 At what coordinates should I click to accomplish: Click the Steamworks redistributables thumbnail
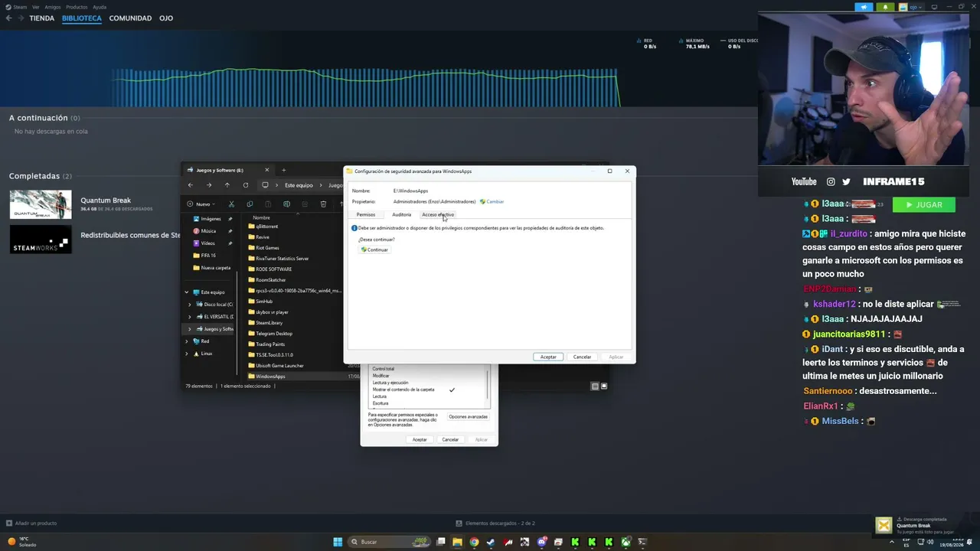[41, 240]
